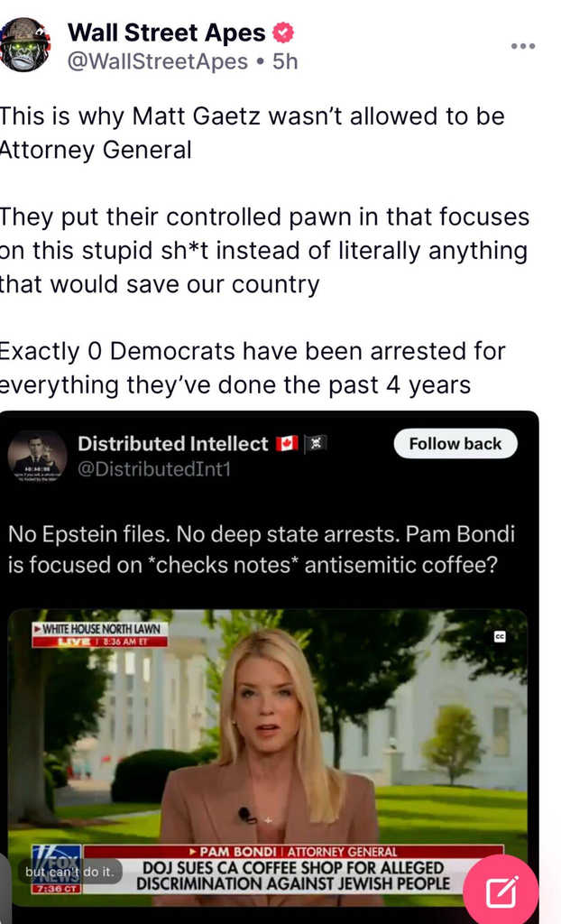Open the Distributed Intellect profile picture
This screenshot has height=924, width=561.
37,456
